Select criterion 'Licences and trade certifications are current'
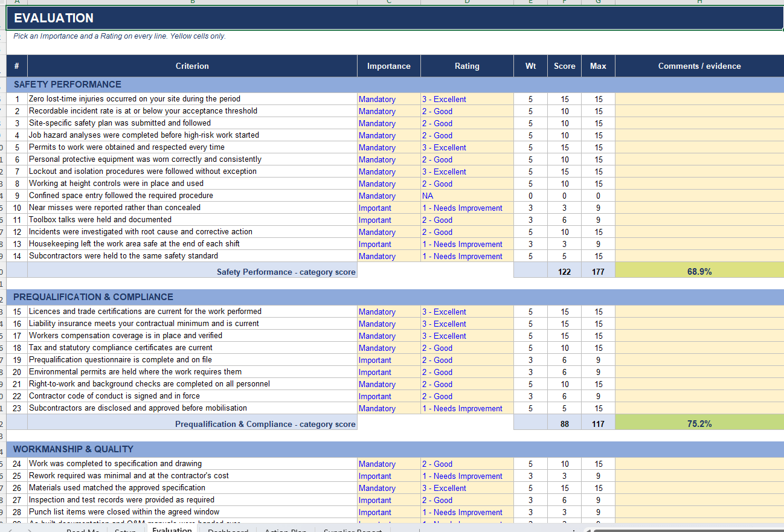This screenshot has height=532, width=784. tap(192, 312)
